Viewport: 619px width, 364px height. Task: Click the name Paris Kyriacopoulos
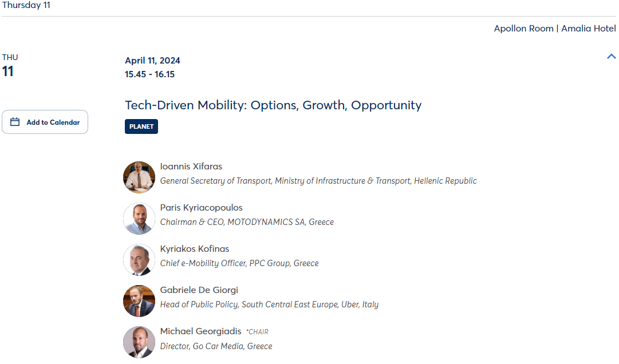point(202,208)
